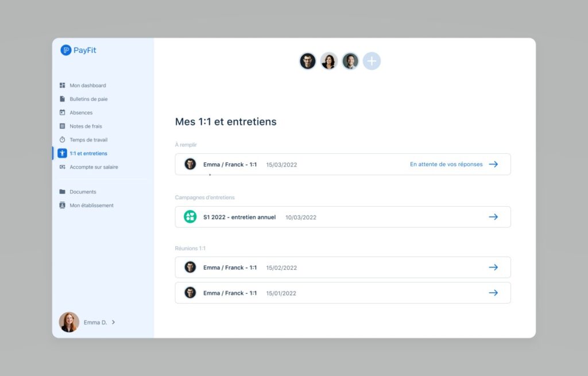Open Absences via its calendar icon
The image size is (588, 376).
[x=62, y=113]
